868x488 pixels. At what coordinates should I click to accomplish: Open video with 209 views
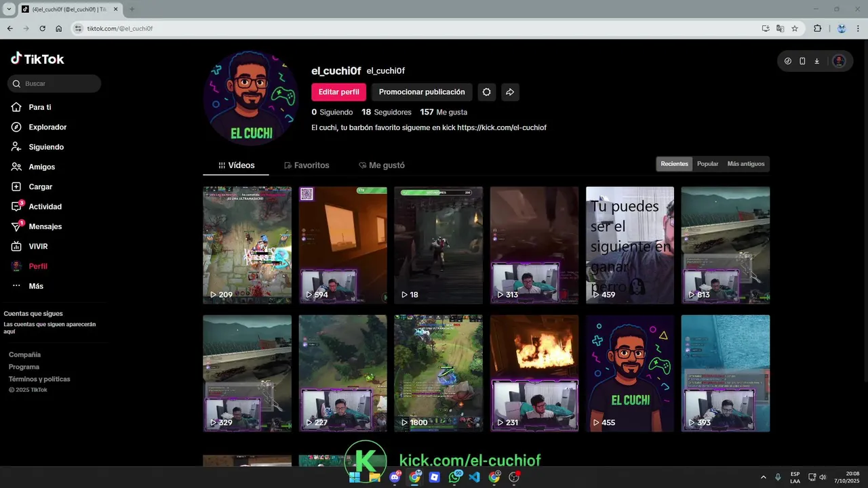(247, 245)
